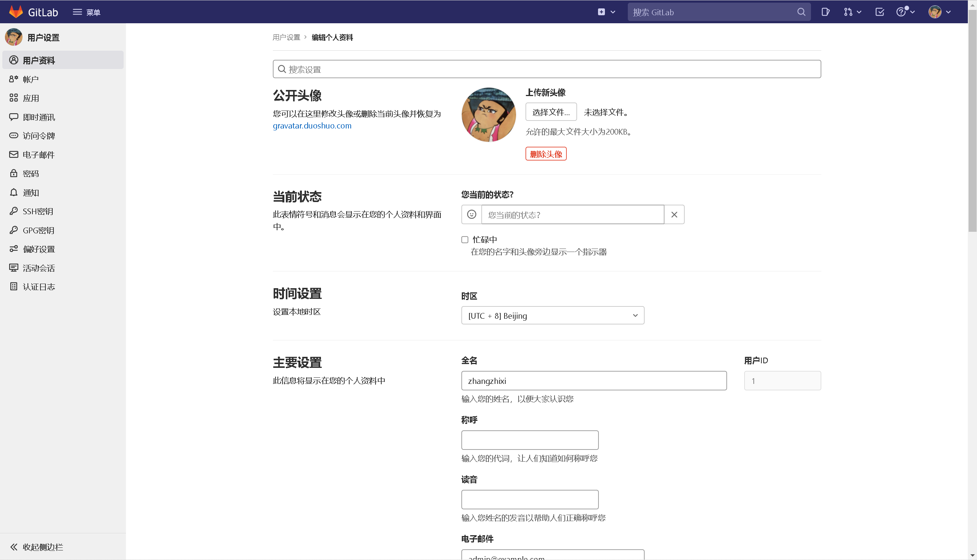Open the To-Do list checkmark icon
This screenshot has height=560, width=977.
pos(880,12)
